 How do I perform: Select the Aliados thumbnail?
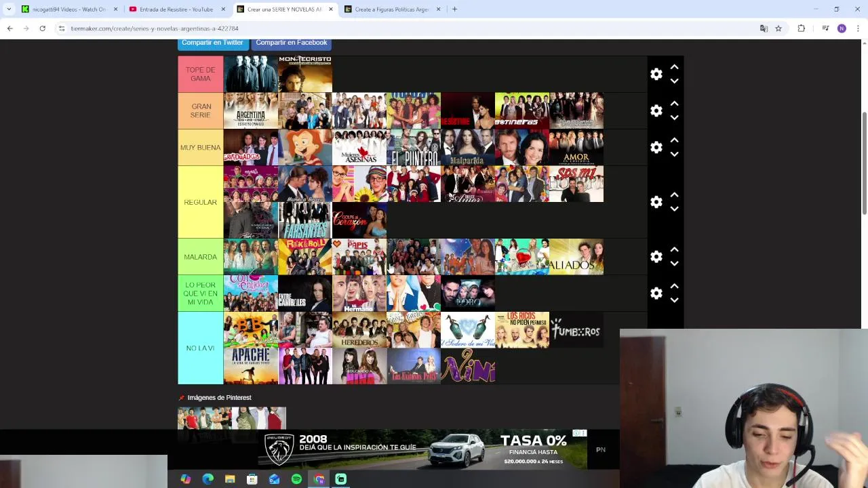pyautogui.click(x=576, y=257)
